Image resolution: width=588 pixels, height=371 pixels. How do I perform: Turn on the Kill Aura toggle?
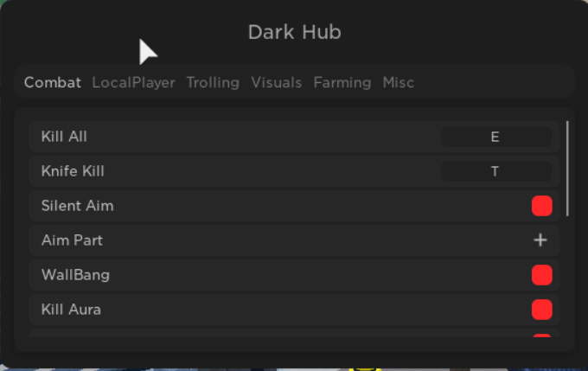(x=542, y=310)
